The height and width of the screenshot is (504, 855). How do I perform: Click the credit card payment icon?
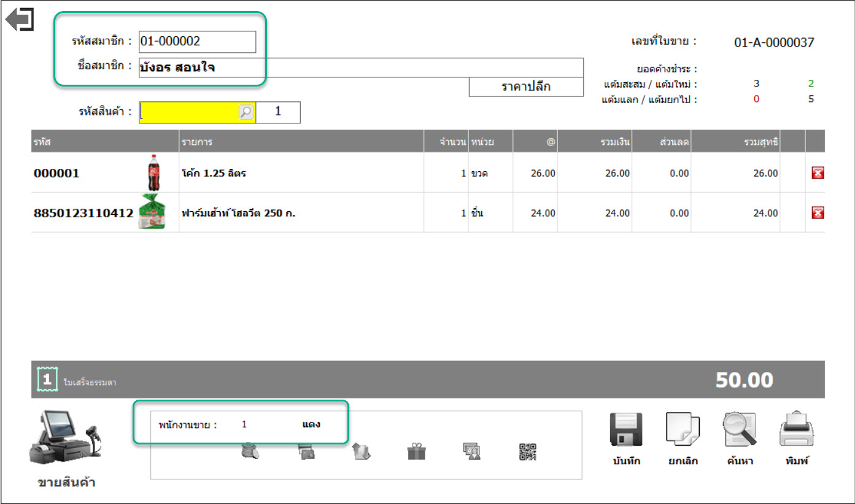pyautogui.click(x=306, y=452)
